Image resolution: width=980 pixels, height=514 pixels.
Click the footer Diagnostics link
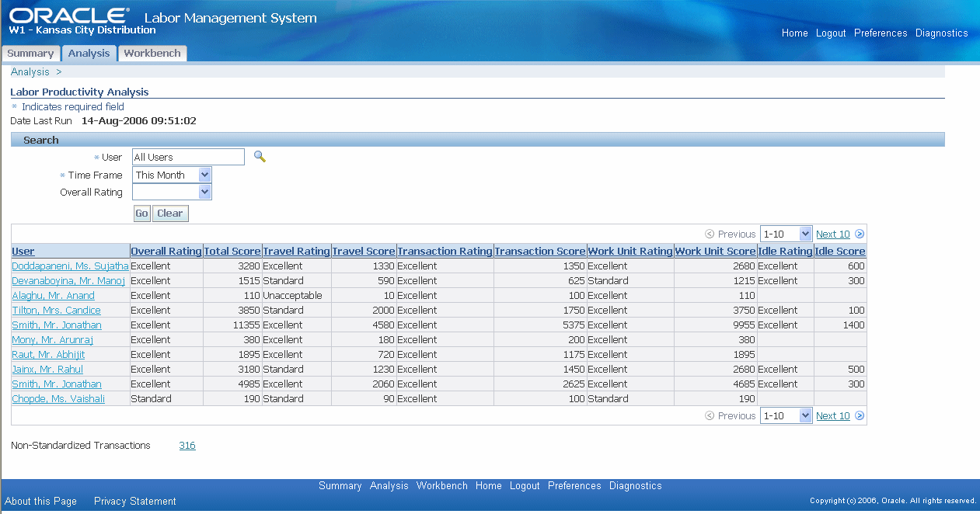tap(636, 486)
